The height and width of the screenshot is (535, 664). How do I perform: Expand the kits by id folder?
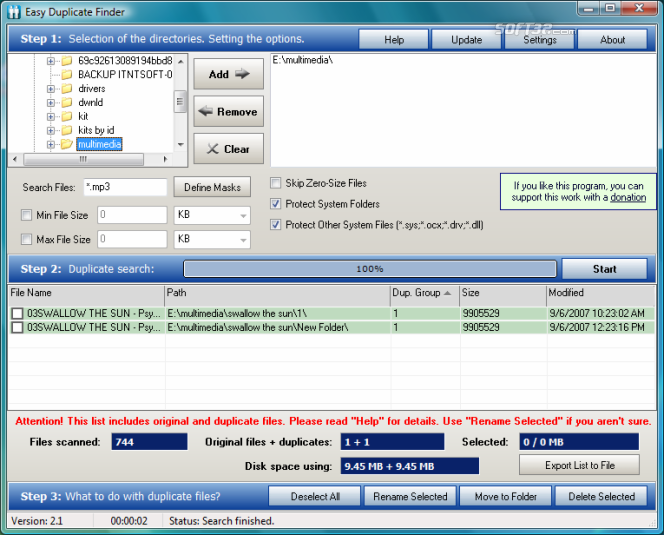[51, 130]
